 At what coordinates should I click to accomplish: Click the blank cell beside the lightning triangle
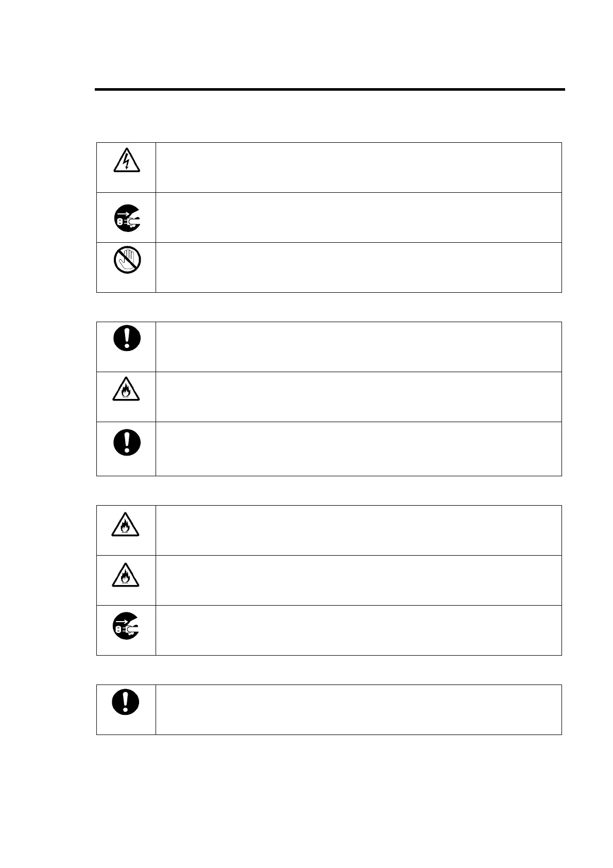pyautogui.click(x=359, y=168)
